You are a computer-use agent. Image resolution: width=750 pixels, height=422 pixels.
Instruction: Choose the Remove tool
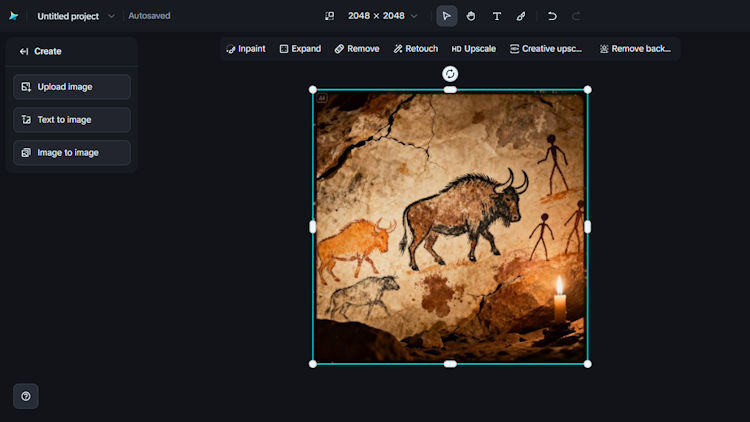click(357, 49)
